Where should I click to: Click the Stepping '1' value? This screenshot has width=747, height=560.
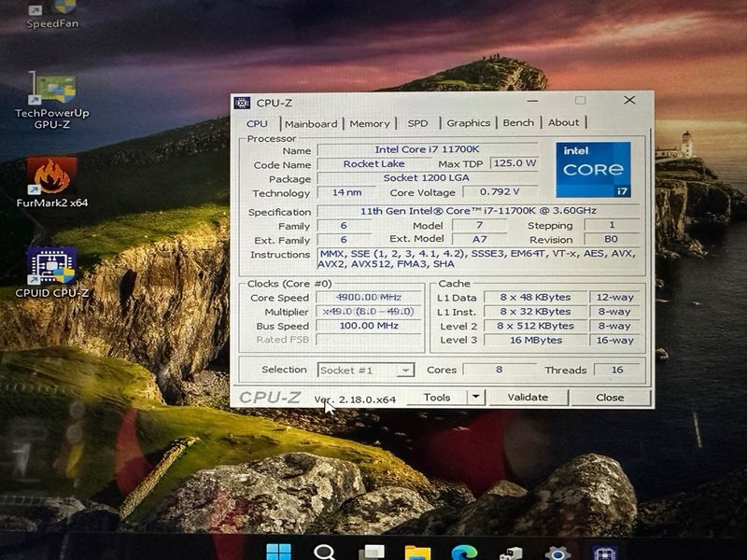(612, 224)
